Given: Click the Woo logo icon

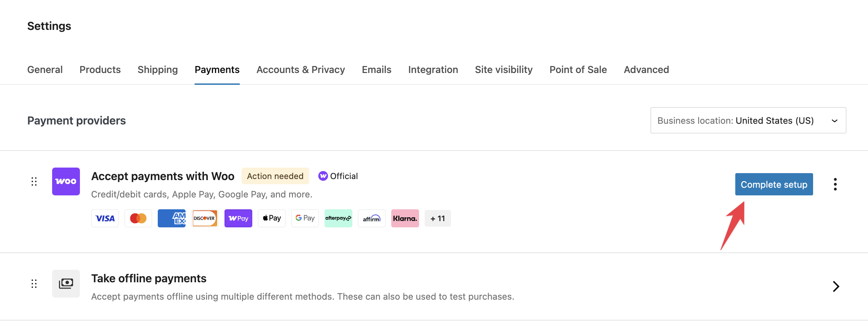Looking at the screenshot, I should [66, 181].
